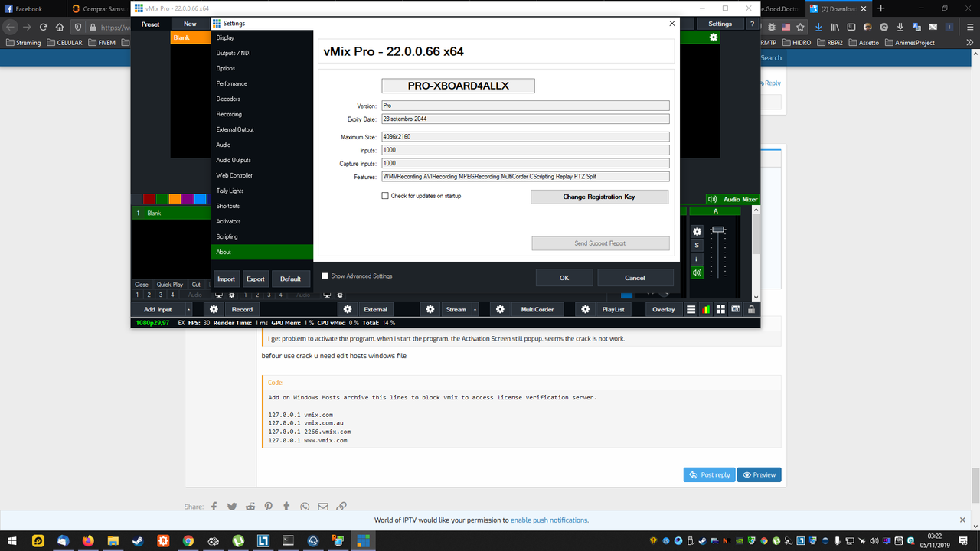Toggle the i button on audio channel A
980x551 pixels.
[697, 259]
